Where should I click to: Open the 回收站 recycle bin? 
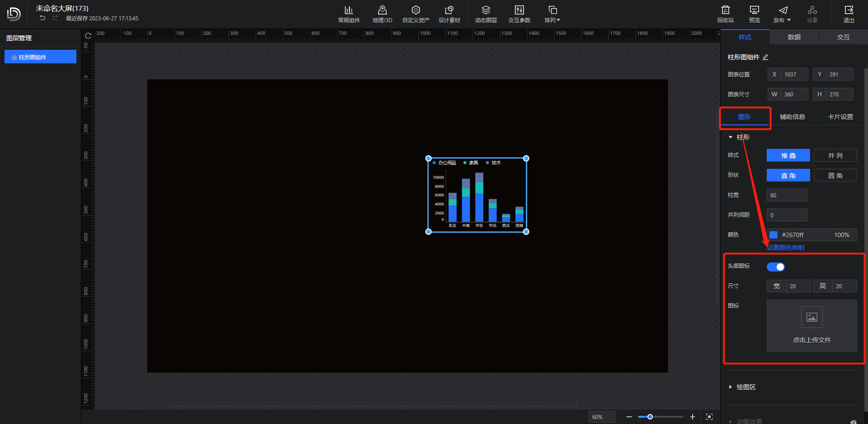click(x=725, y=14)
